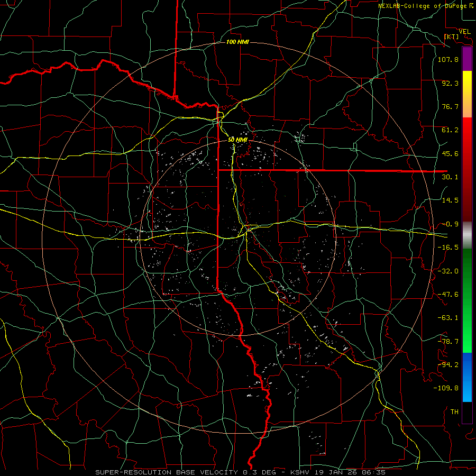Select the -47.6 velocity scale value
Image resolution: width=476 pixels, height=476 pixels.
(x=448, y=295)
